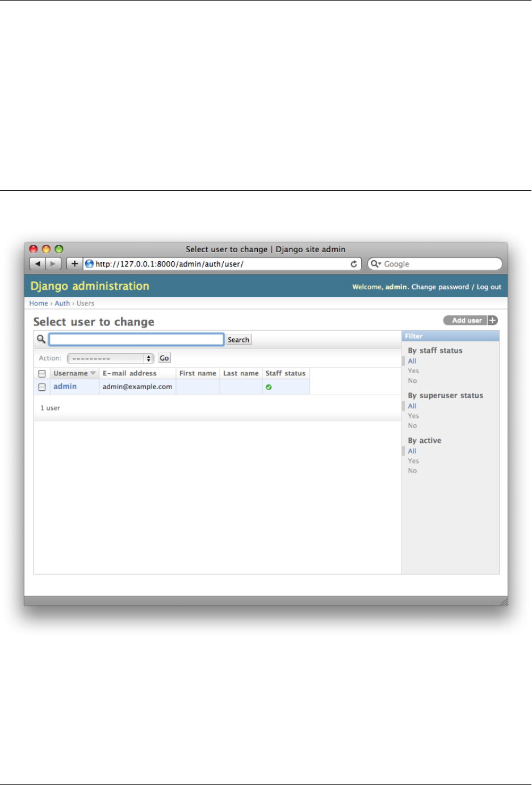The image size is (532, 785).
Task: Click the green zoom window button
Action: coord(58,249)
